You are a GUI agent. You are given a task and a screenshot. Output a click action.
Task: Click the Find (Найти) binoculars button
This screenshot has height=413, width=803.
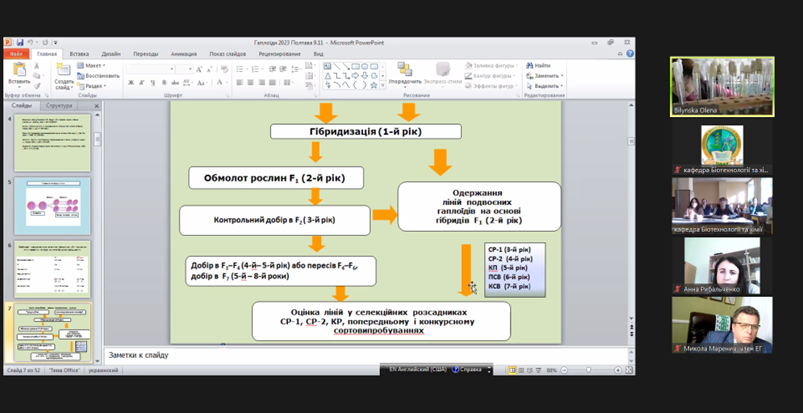pyautogui.click(x=538, y=66)
